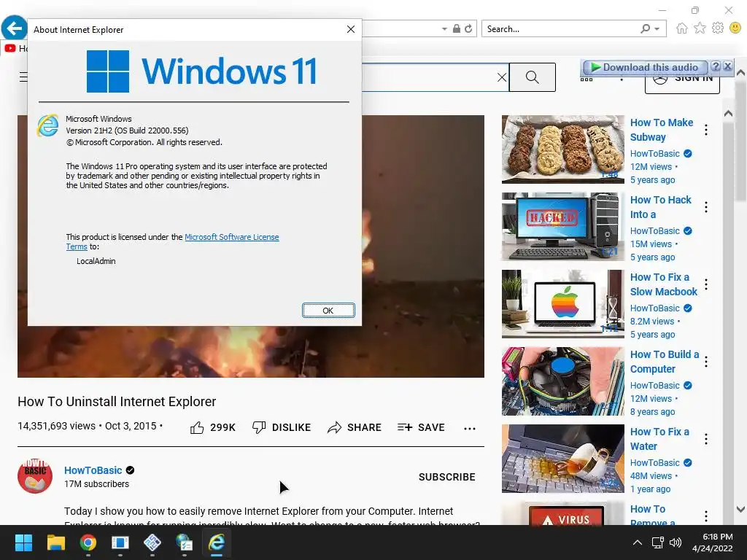Open options menu for How To Fix a Water
This screenshot has height=560, width=747.
click(x=706, y=439)
